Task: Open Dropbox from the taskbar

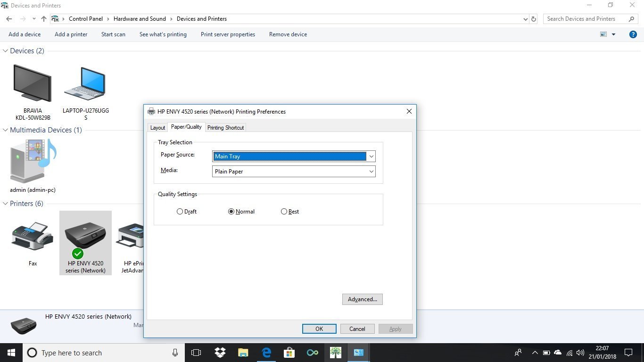Action: [220, 353]
